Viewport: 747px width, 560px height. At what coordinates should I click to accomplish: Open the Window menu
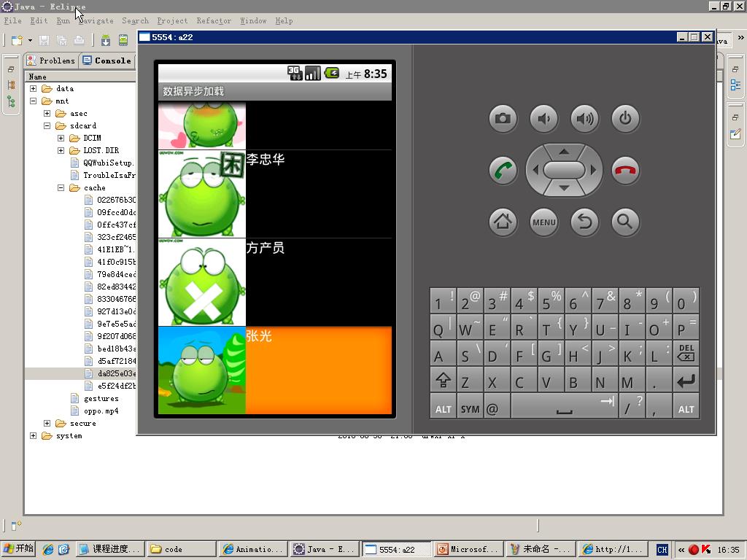point(253,20)
